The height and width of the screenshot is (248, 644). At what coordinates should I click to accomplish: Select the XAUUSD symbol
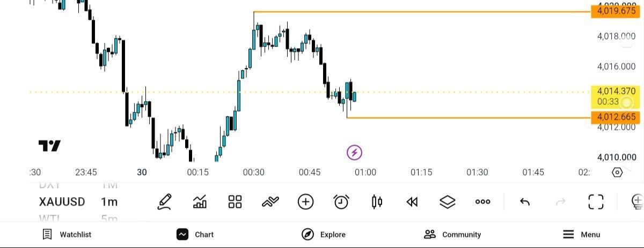(x=62, y=202)
